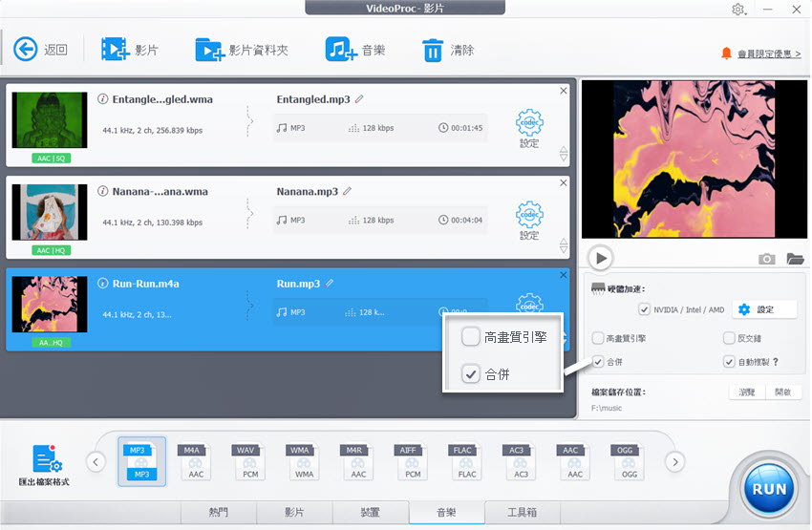Show info for Nanana-...ana.wma
Screen dimensions: 812x530
coord(102,191)
